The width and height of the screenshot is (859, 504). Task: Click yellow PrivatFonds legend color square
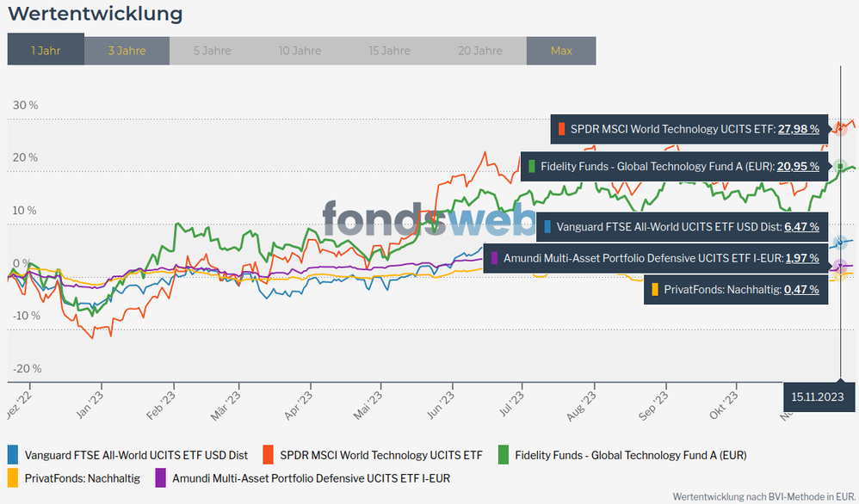(13, 477)
